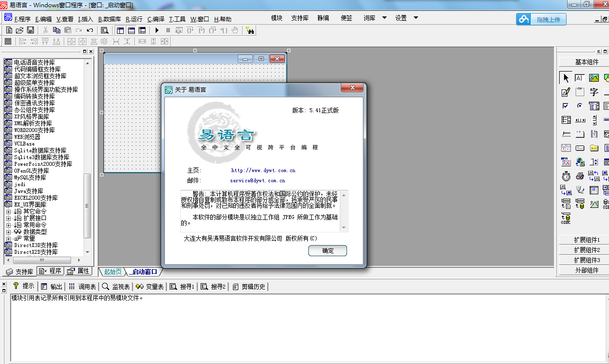The width and height of the screenshot is (609, 364).
Task: Open the 变量表 bottom tab
Action: click(x=150, y=287)
